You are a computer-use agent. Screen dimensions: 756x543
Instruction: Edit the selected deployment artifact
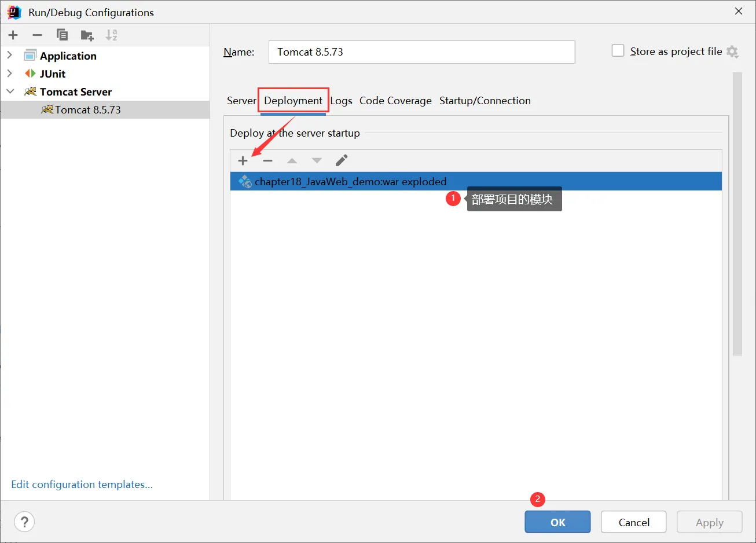click(342, 160)
